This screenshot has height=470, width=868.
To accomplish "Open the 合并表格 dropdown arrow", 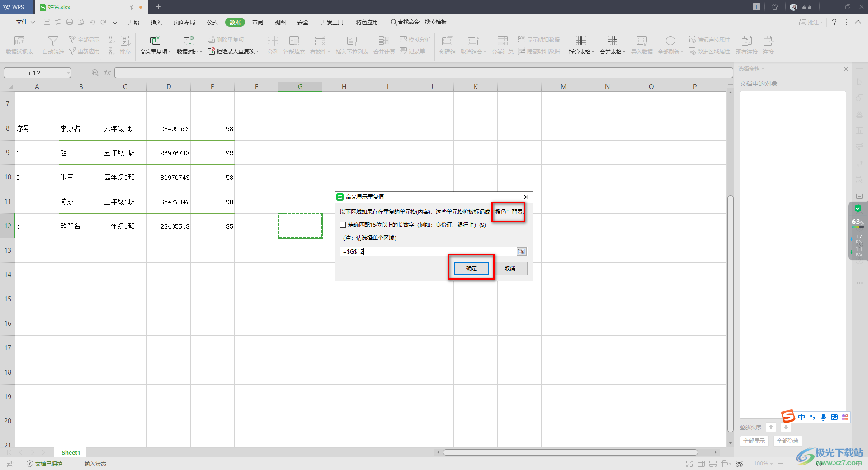I will point(624,52).
